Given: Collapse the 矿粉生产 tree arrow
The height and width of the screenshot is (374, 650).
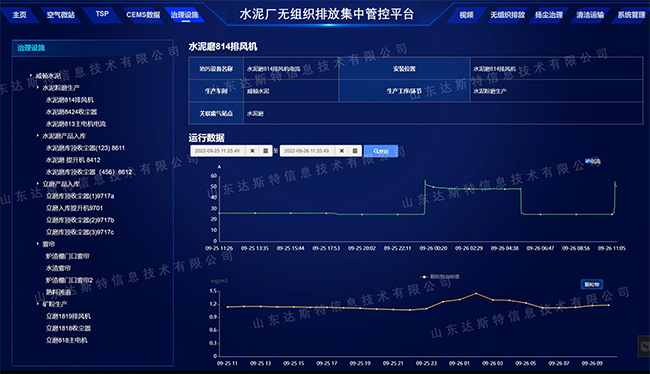Looking at the screenshot, I should [x=38, y=304].
